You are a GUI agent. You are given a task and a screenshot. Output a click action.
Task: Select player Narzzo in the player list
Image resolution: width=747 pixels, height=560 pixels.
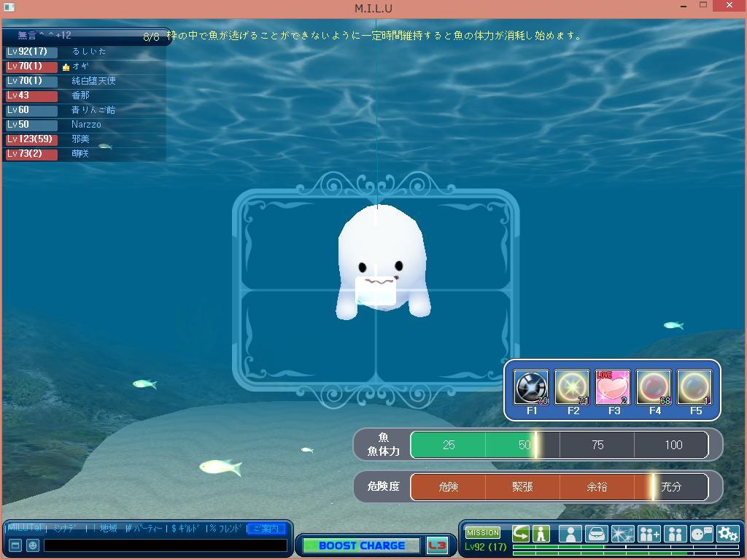[86, 125]
